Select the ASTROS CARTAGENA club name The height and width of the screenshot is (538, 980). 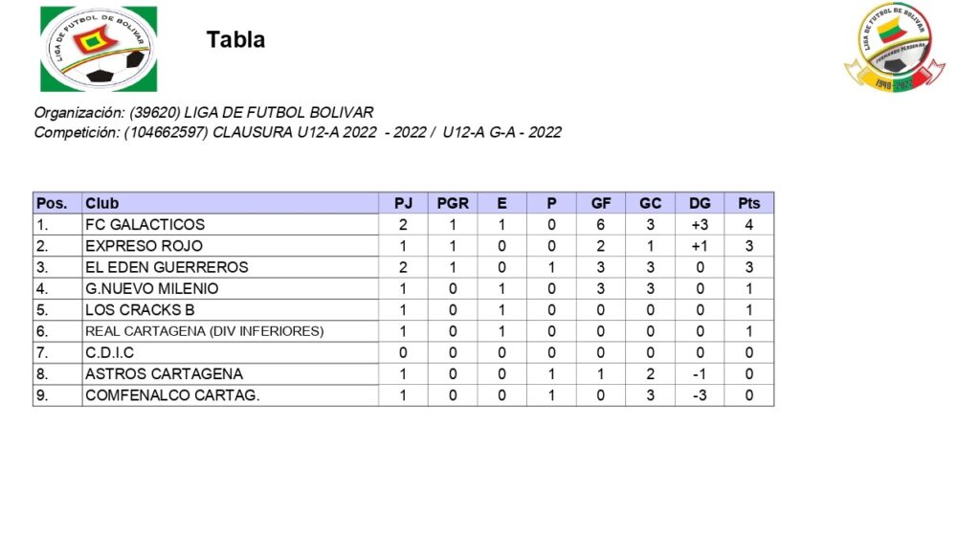click(164, 373)
